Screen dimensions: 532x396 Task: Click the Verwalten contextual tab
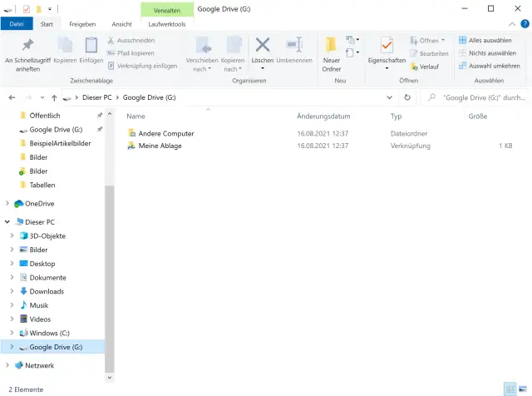167,10
